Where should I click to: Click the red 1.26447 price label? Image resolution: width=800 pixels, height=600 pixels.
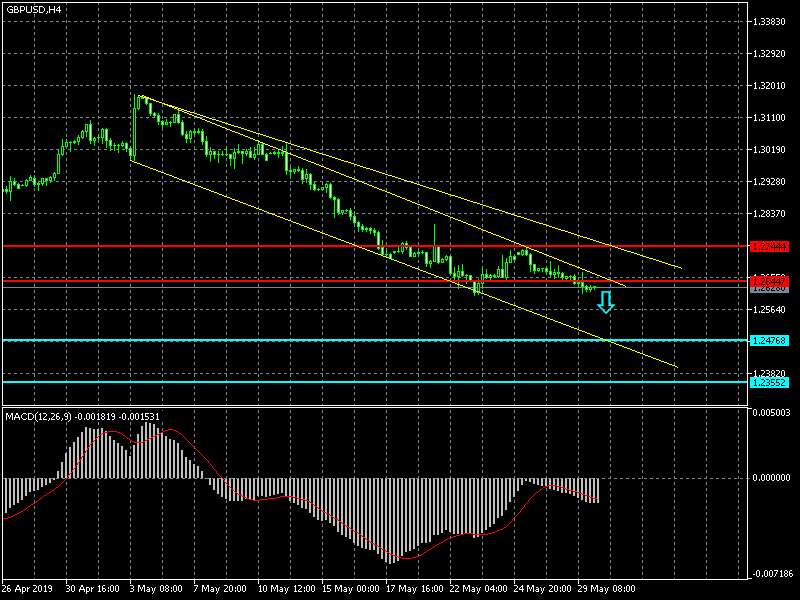[769, 280]
